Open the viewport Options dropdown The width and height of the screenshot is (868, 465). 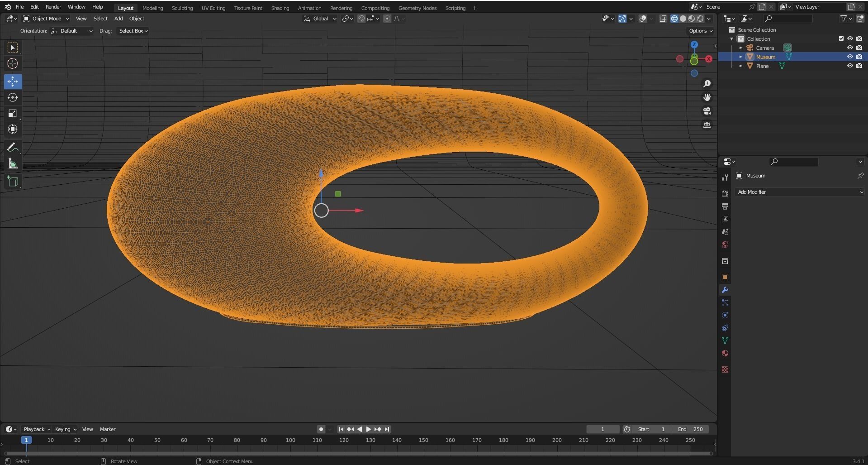(x=701, y=31)
